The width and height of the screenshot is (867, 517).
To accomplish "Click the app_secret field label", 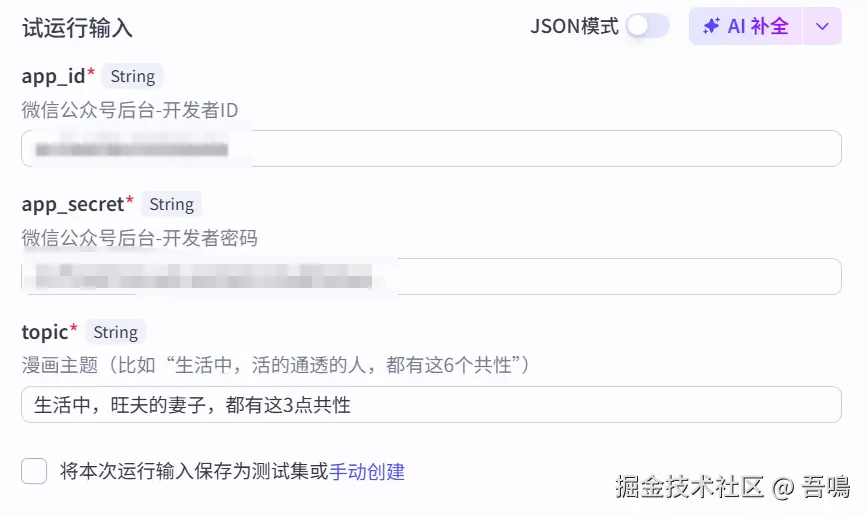I will click(73, 204).
